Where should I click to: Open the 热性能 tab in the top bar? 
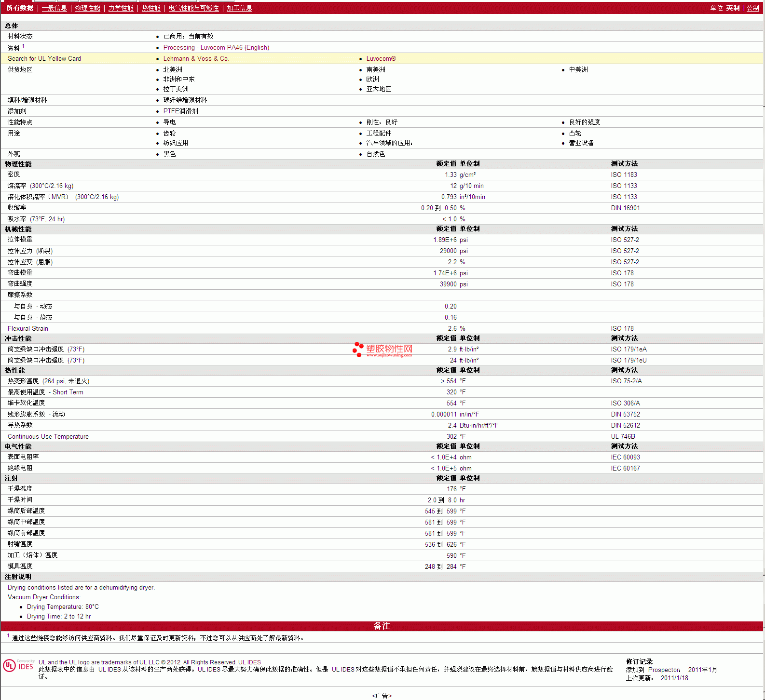tap(151, 8)
